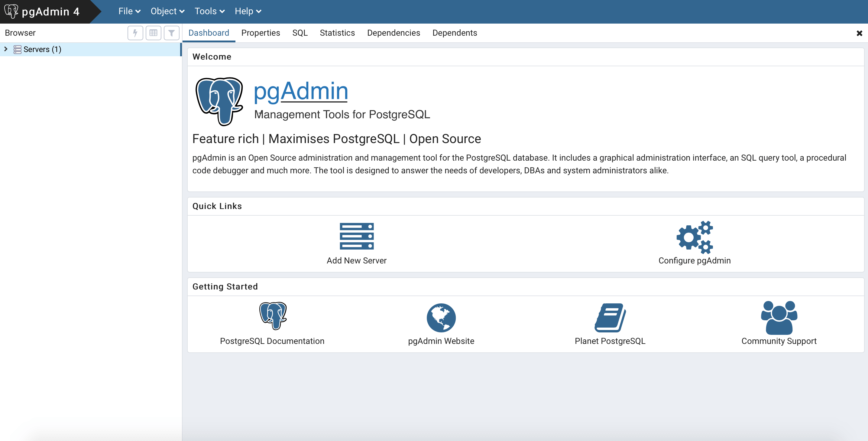868x441 pixels.
Task: Open the File menu
Action: pyautogui.click(x=129, y=11)
